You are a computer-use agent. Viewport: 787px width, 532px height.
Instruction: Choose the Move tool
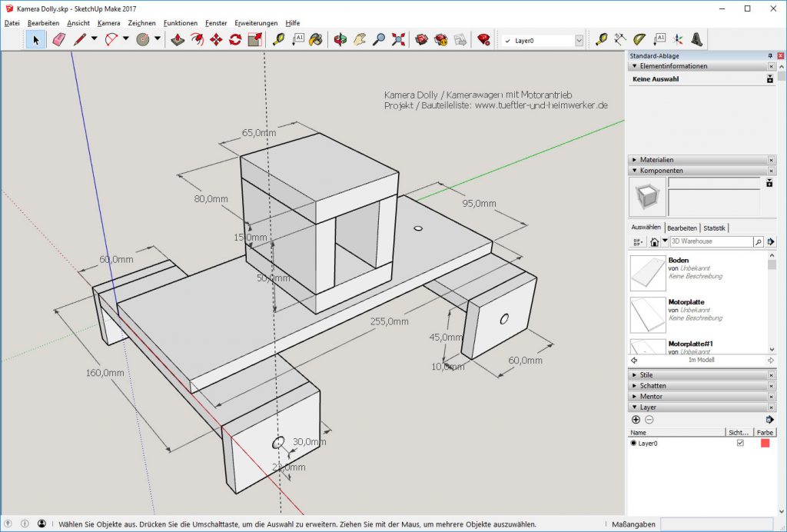click(216, 39)
